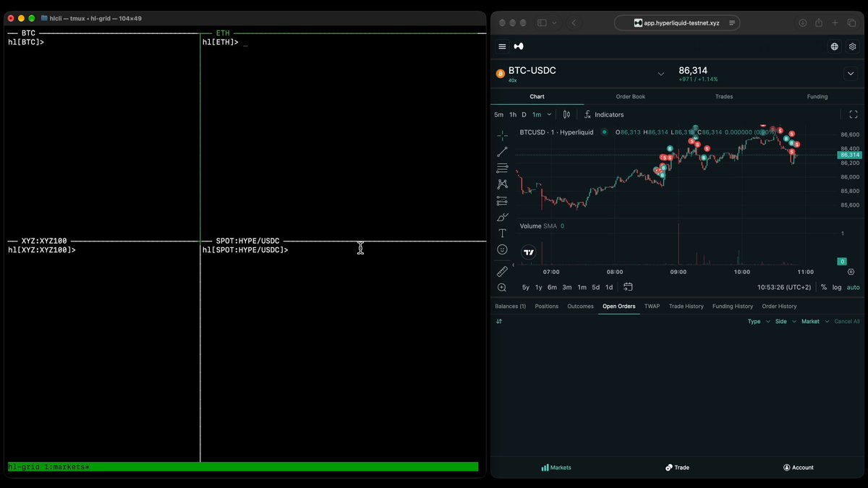Select the trend line drawing tool

coord(502,152)
